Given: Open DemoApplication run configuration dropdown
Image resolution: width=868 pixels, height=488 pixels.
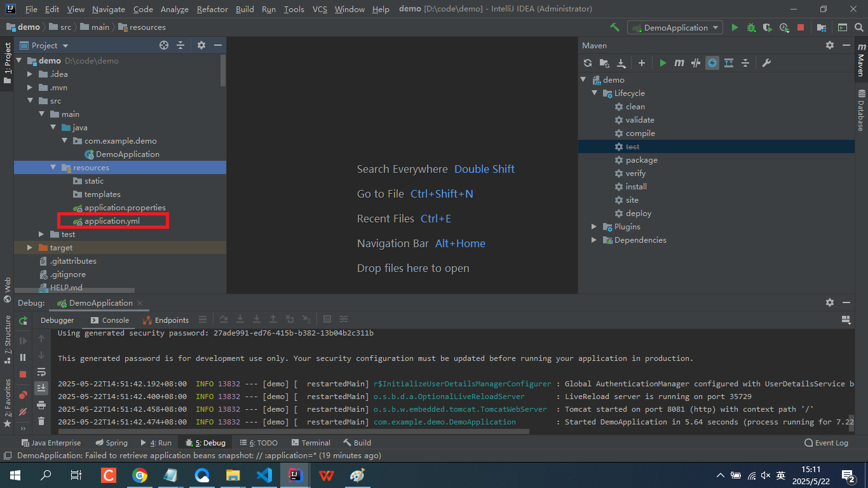Looking at the screenshot, I should [675, 27].
